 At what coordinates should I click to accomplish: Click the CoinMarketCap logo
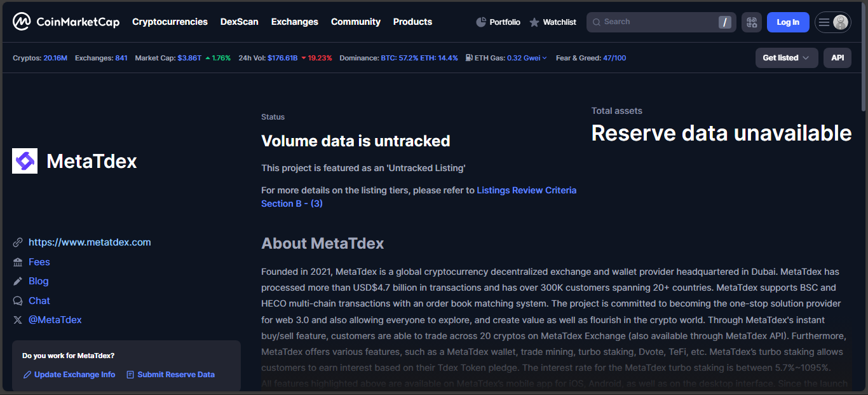66,22
